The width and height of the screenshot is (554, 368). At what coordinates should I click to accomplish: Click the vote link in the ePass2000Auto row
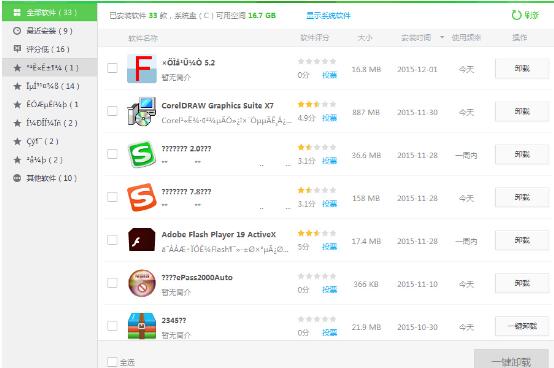point(329,290)
